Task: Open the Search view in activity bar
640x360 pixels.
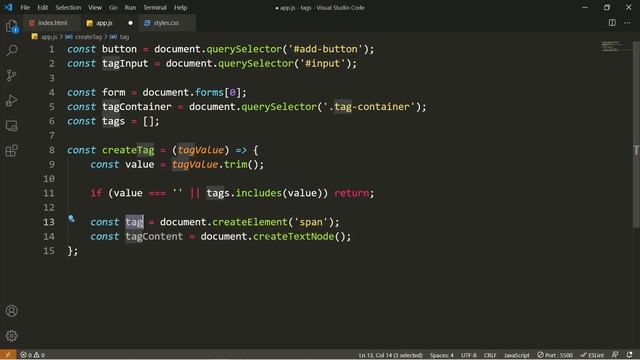Action: [x=11, y=51]
